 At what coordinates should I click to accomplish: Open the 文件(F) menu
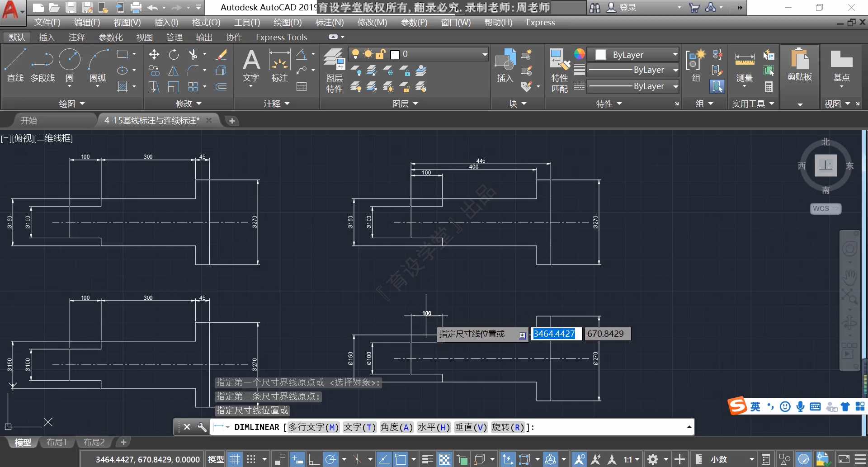pyautogui.click(x=47, y=22)
